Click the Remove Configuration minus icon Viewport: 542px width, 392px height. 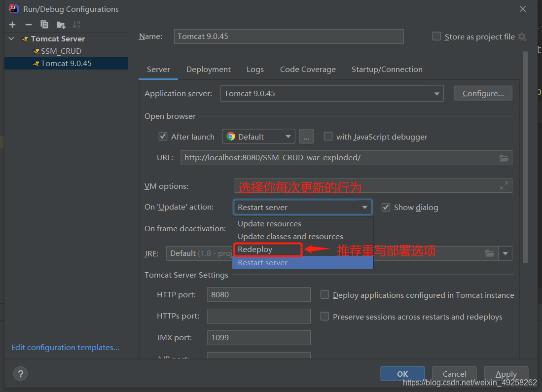pyautogui.click(x=29, y=25)
